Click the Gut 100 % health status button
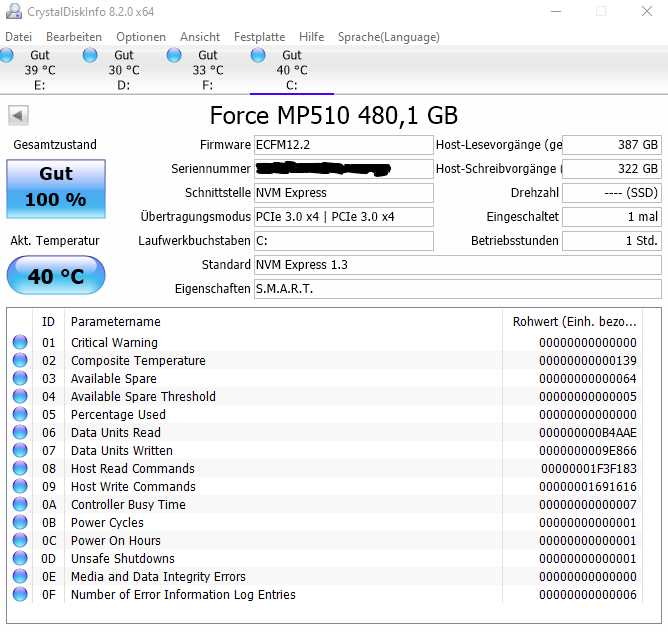The image size is (668, 632). 56,189
